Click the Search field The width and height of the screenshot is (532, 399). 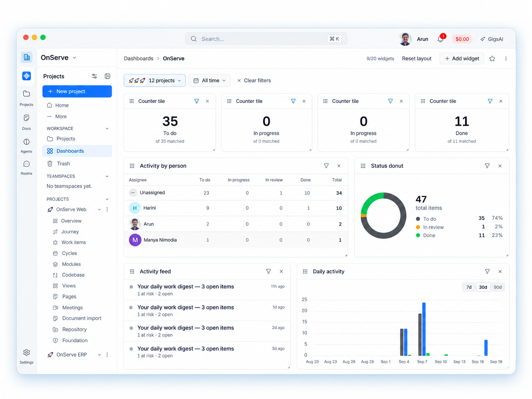click(x=266, y=39)
